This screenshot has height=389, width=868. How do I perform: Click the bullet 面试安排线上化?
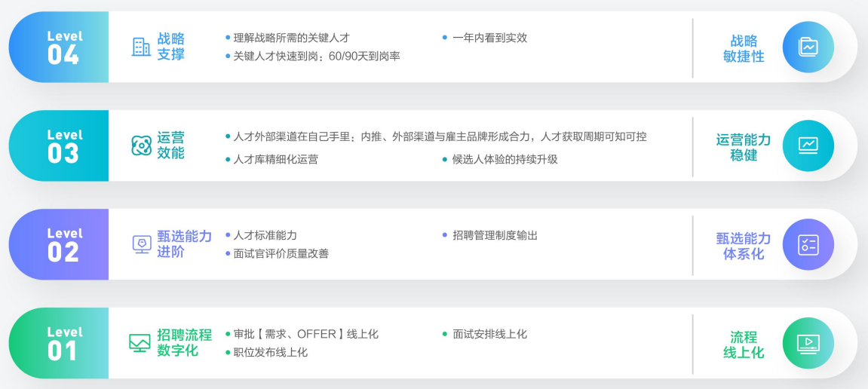[484, 334]
